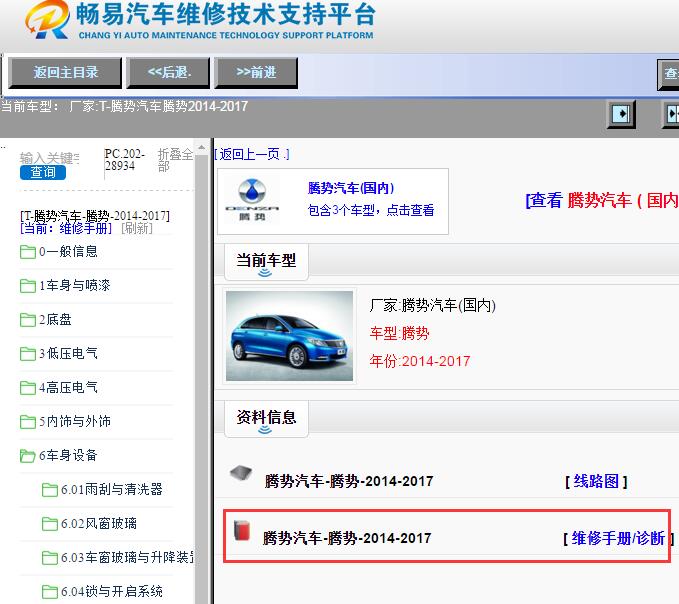
Task: Click folder icon beside 5内饰与外饰
Action: (x=28, y=422)
